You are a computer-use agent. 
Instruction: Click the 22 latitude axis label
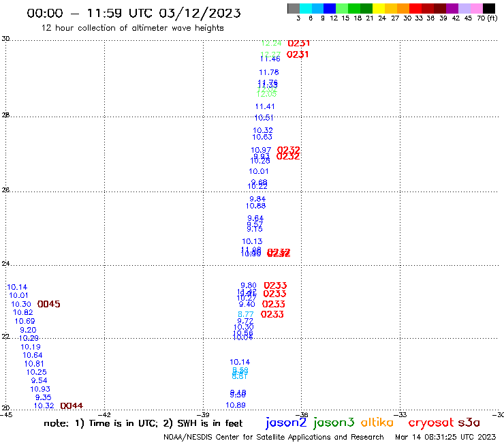tap(5, 336)
